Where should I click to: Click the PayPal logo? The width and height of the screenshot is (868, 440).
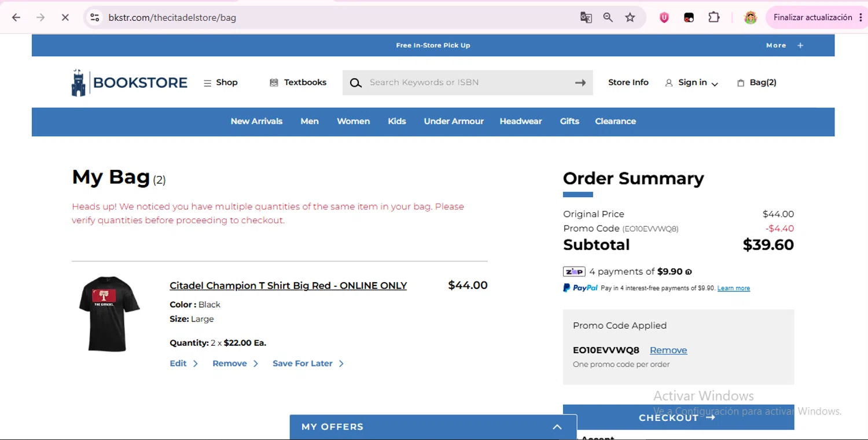580,288
